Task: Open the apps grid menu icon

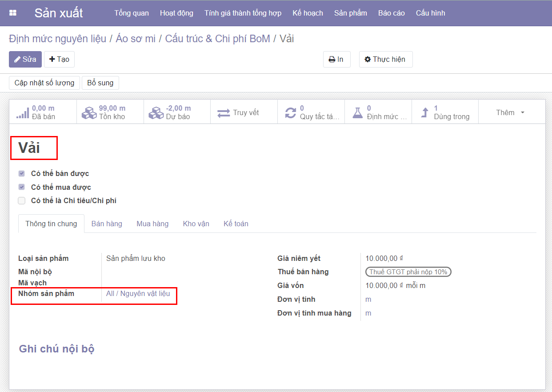Action: [x=13, y=13]
